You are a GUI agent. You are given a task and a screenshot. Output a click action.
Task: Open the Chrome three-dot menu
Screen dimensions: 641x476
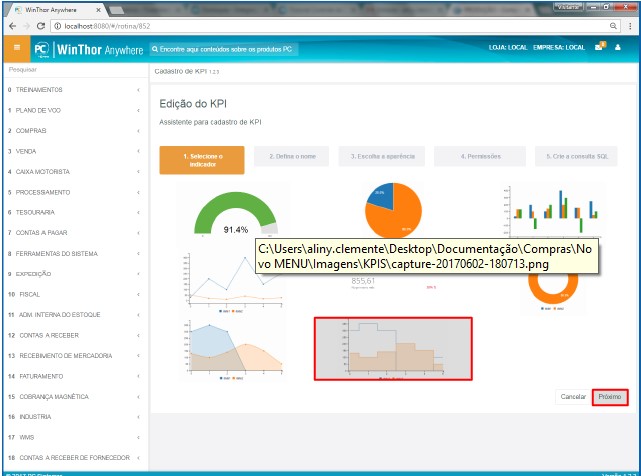coord(630,26)
